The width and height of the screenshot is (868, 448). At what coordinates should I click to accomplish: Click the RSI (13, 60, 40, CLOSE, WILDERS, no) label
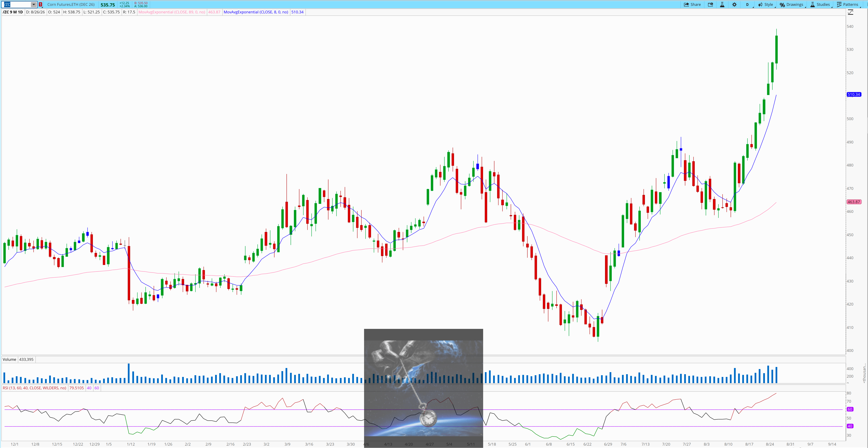coord(34,388)
